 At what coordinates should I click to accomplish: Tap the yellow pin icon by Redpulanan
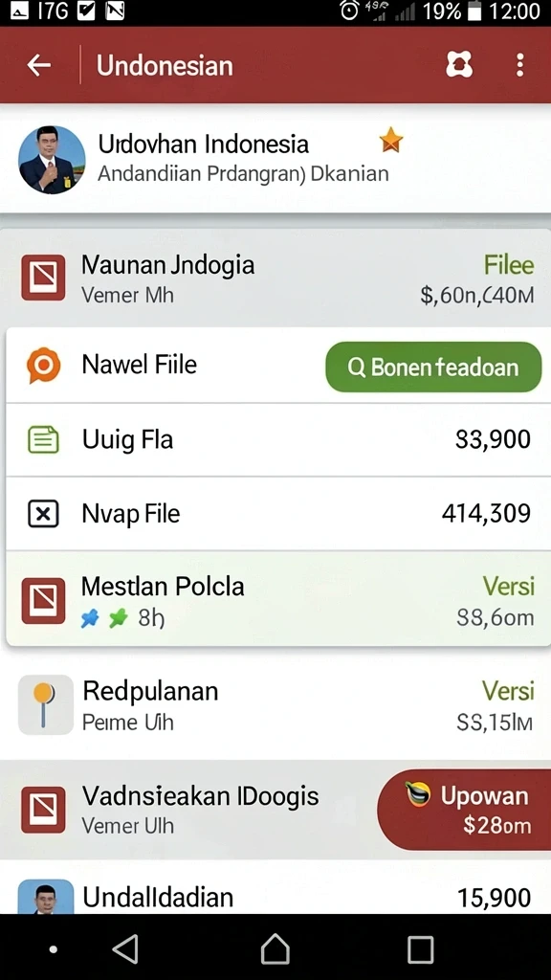click(46, 705)
